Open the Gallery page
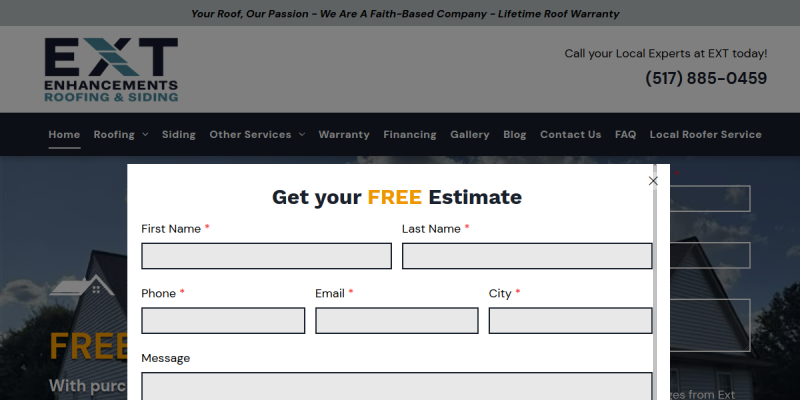Screen dimensions: 800x400 click(x=469, y=135)
